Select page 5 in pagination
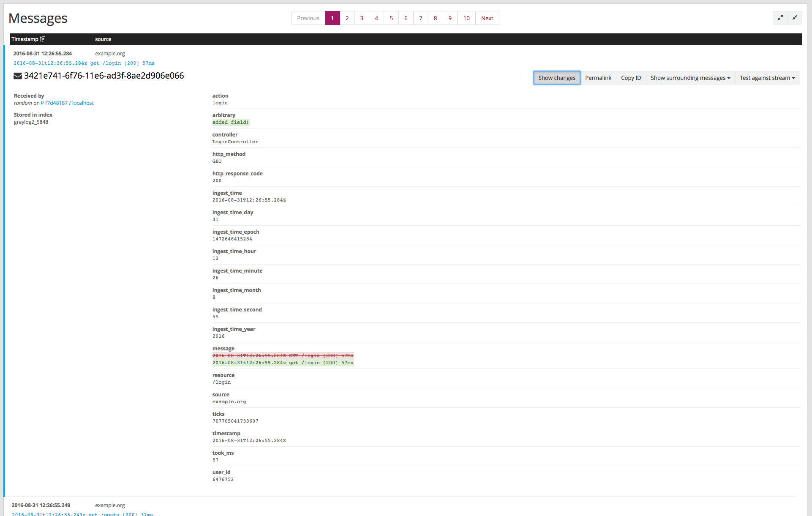This screenshot has width=812, height=516. coord(391,18)
